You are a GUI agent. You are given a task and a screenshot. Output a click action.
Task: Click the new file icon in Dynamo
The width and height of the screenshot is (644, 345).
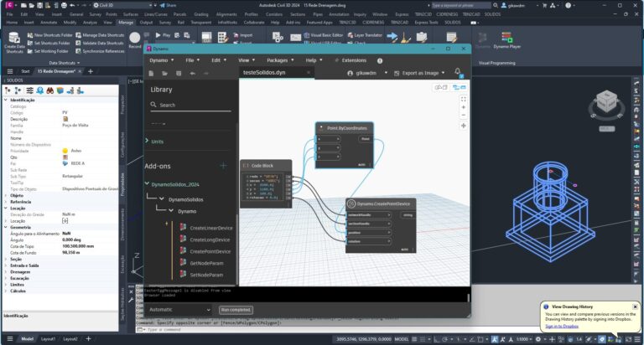coord(152,74)
